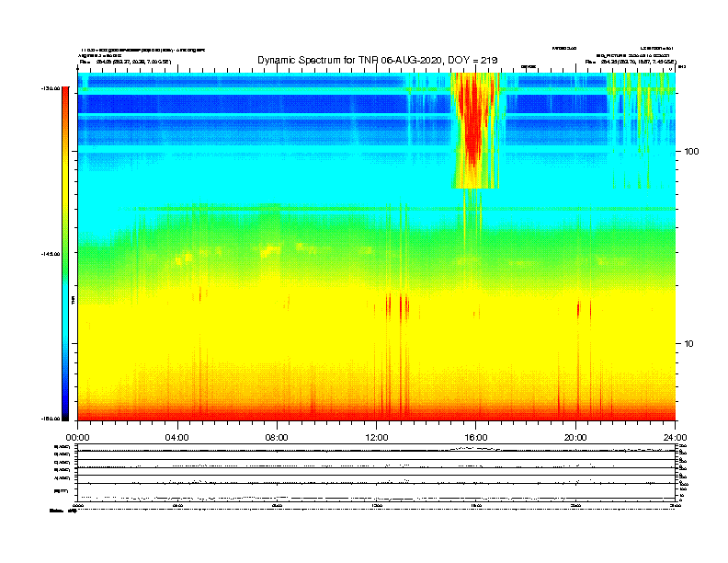
Task: Click the 08:00 time axis label
Action: click(277, 438)
